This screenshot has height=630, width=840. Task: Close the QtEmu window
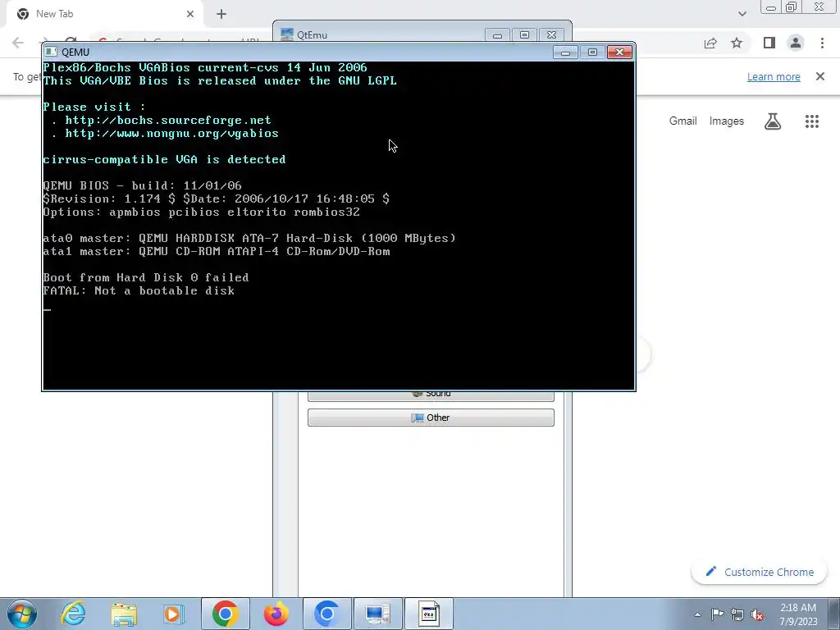click(551, 34)
